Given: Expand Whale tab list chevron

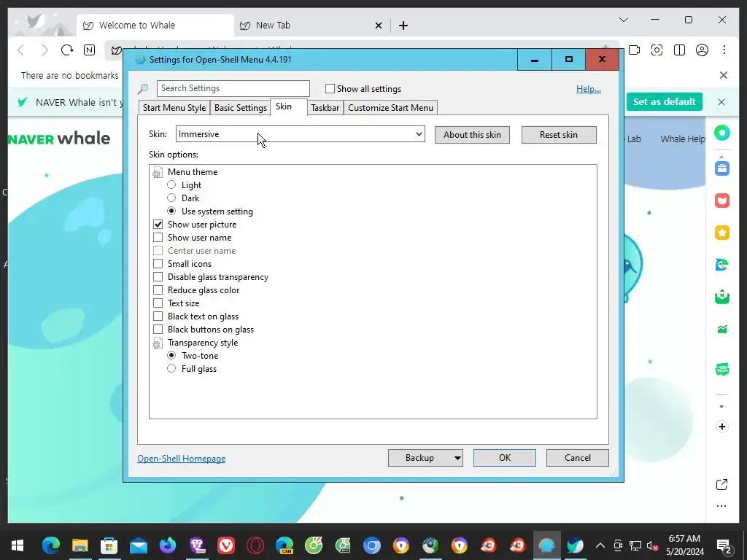Looking at the screenshot, I should 623,20.
